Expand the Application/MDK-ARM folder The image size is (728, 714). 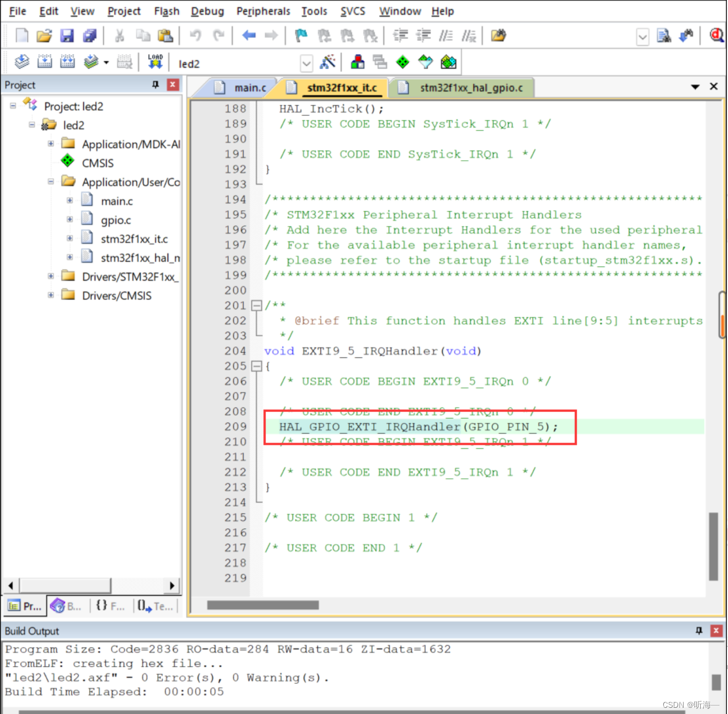point(51,144)
